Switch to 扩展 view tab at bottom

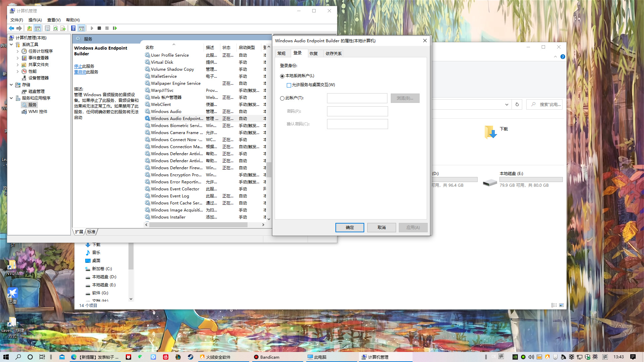pyautogui.click(x=79, y=232)
